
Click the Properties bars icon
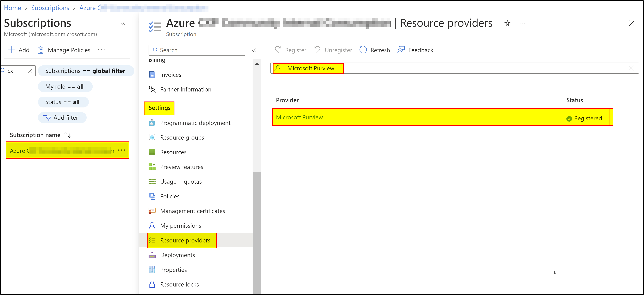point(152,269)
